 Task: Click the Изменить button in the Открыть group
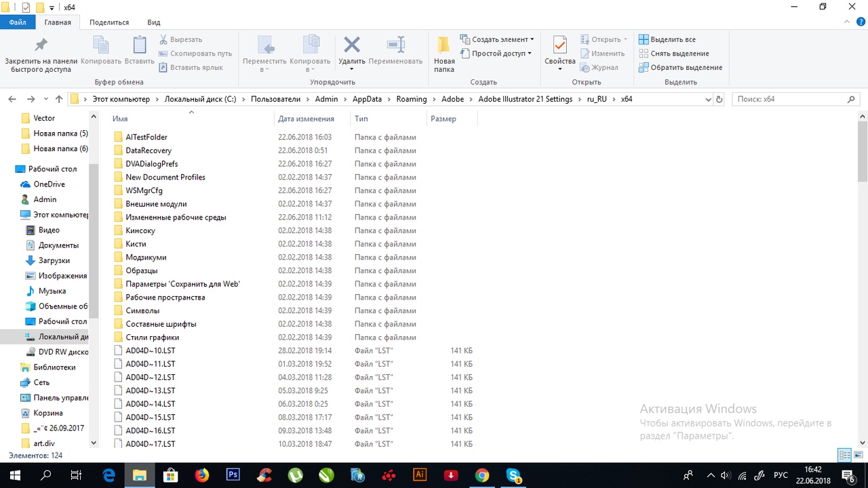click(x=602, y=54)
